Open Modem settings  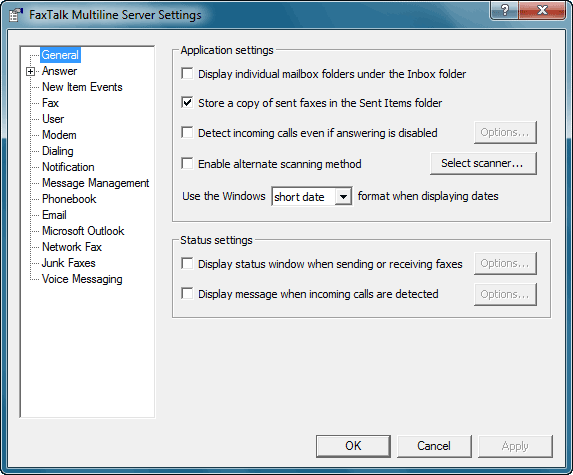tap(59, 135)
